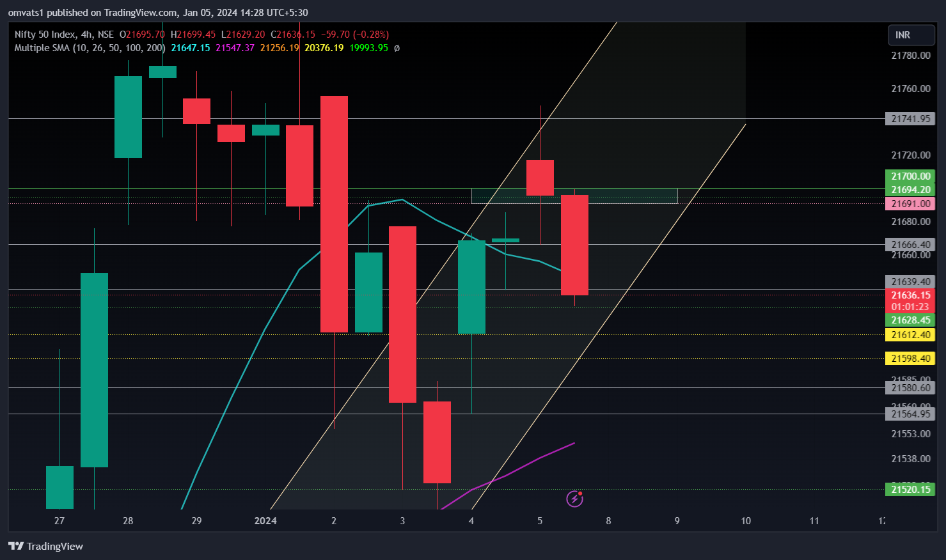Click the orange SMA value 21256.19

tap(280, 48)
